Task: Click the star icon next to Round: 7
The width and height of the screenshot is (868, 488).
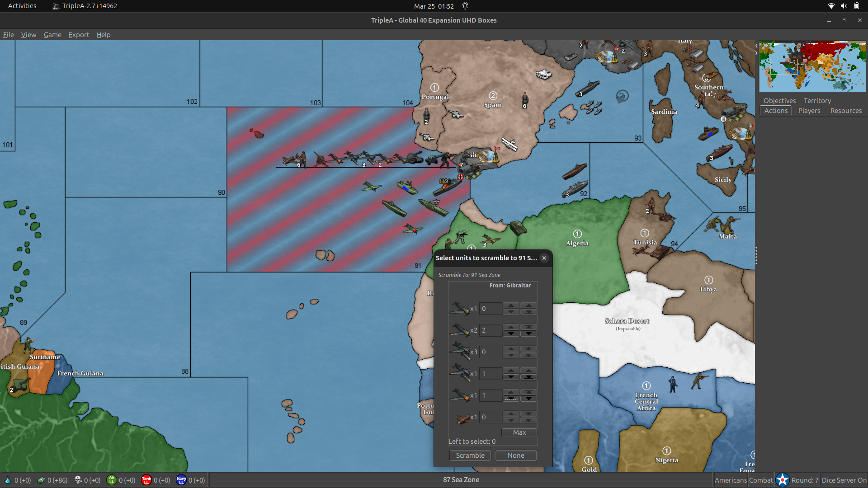Action: coord(783,479)
